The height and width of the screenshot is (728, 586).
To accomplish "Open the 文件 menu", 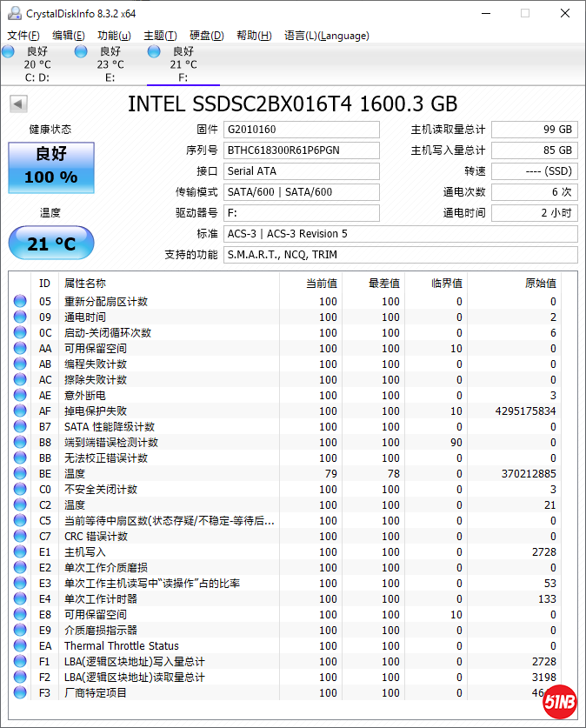I will click(22, 36).
